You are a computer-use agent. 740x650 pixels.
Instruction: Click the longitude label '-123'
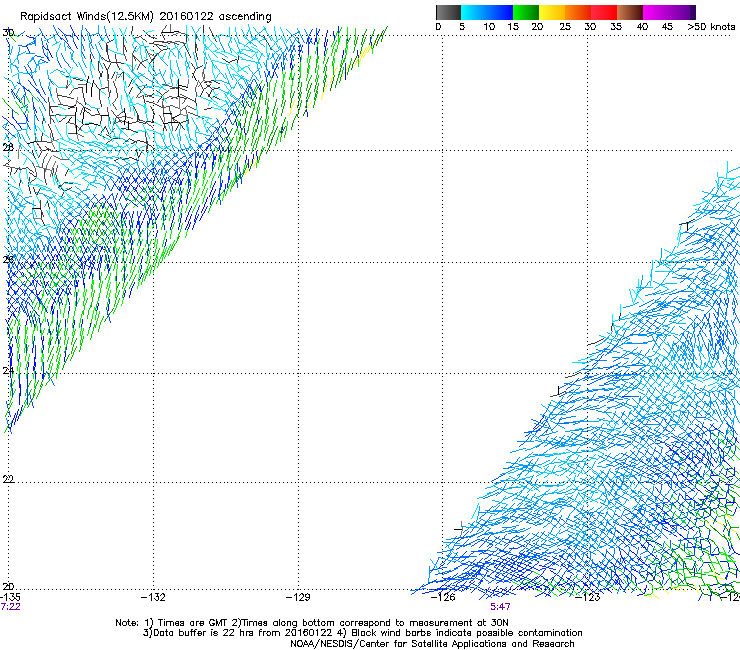click(x=588, y=597)
